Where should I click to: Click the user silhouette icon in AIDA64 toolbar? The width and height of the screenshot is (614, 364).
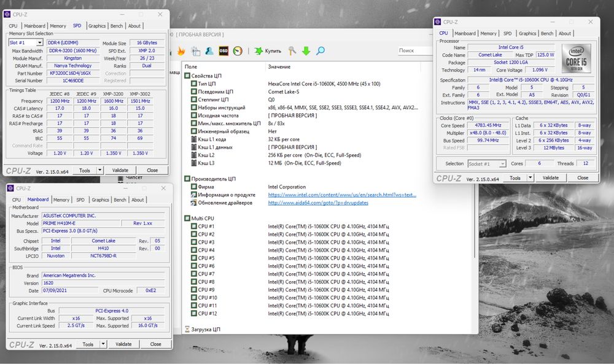pyautogui.click(x=209, y=51)
